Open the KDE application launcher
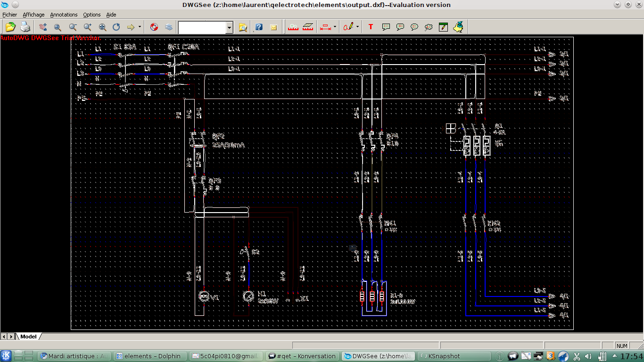The width and height of the screenshot is (644, 362). pyautogui.click(x=6, y=356)
